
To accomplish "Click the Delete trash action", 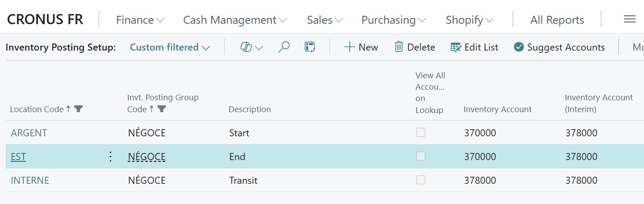I will 415,47.
